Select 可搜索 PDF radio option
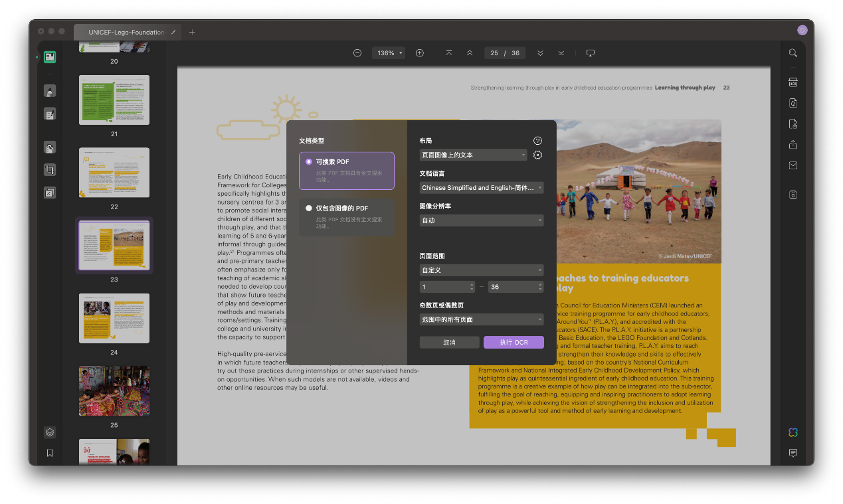This screenshot has height=504, width=843. (x=309, y=162)
